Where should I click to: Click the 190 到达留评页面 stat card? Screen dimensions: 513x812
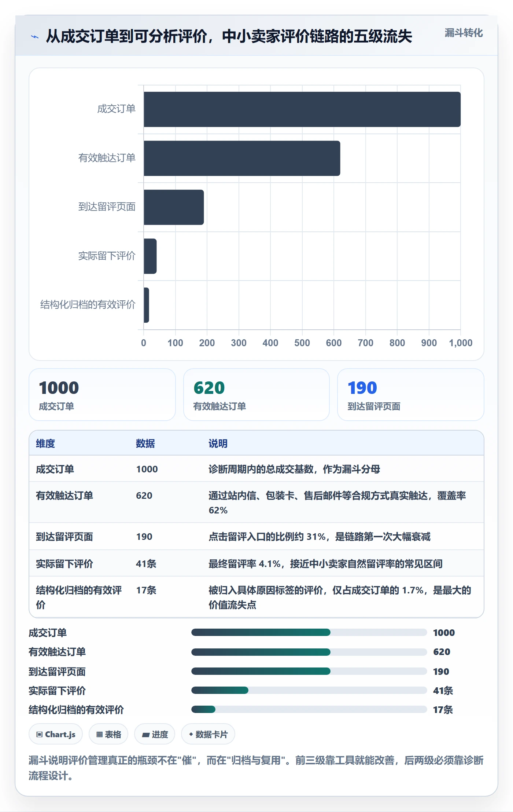pyautogui.click(x=411, y=395)
